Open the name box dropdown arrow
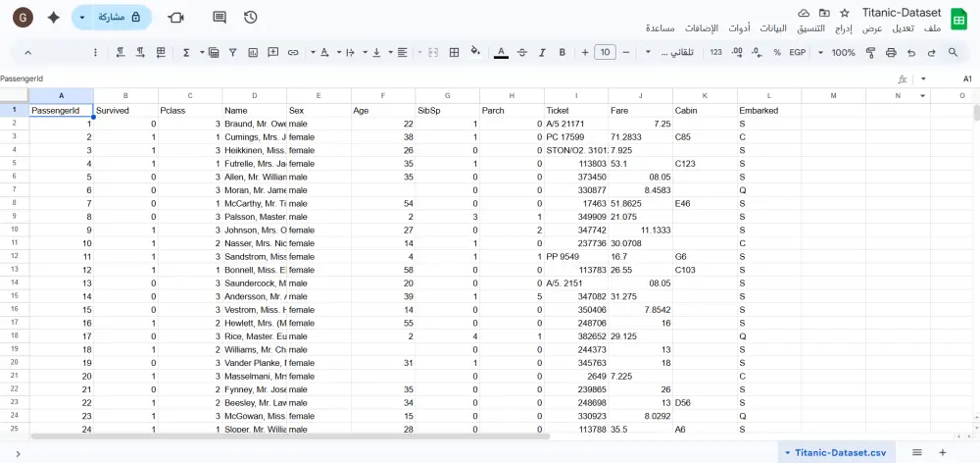The image size is (980, 463). coord(923,78)
